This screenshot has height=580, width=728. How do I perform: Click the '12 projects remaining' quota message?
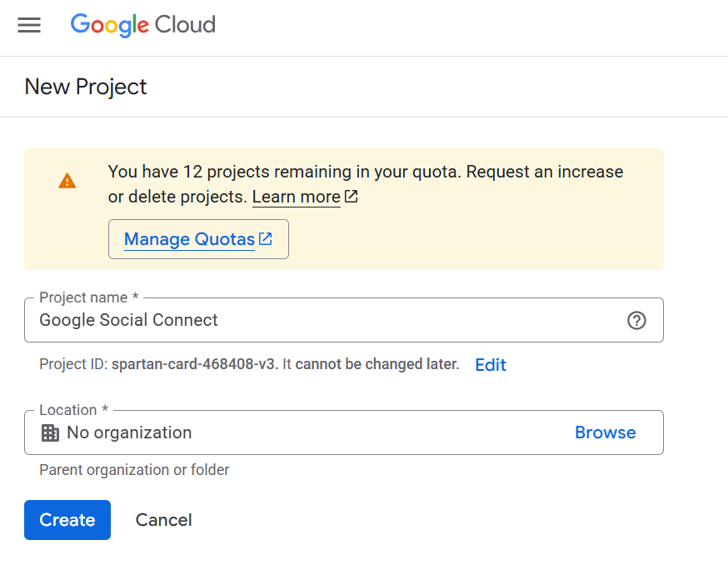(366, 184)
